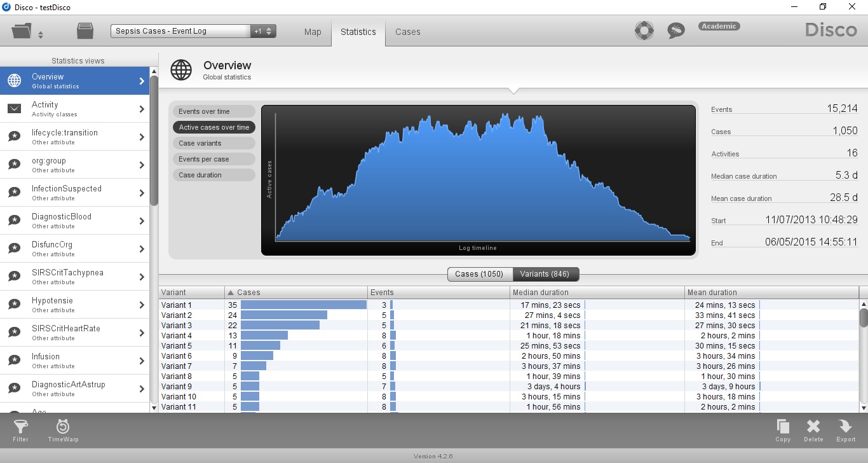Open the Filter tool
868x463 pixels.
tap(20, 430)
